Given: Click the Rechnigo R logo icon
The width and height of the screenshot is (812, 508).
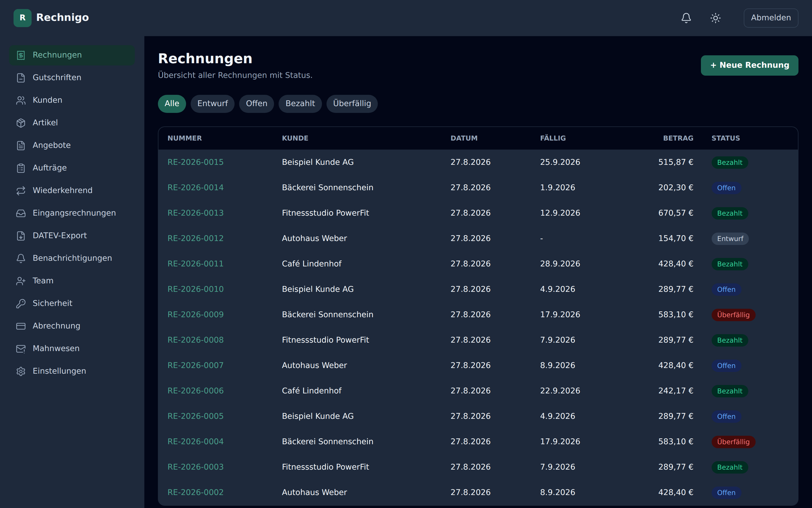Looking at the screenshot, I should click(23, 18).
